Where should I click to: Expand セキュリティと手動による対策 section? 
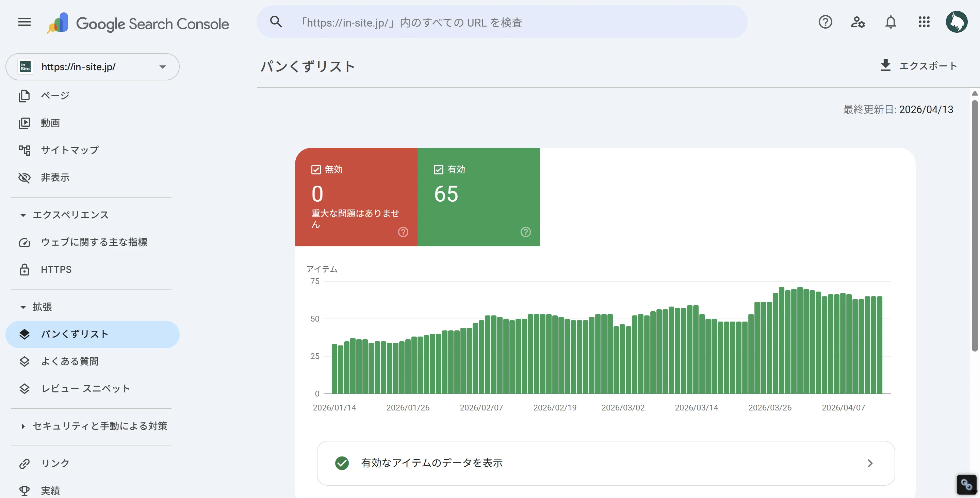point(22,426)
